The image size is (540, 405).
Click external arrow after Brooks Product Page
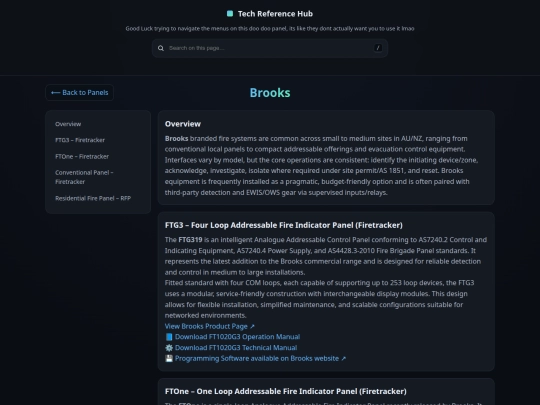coord(252,326)
